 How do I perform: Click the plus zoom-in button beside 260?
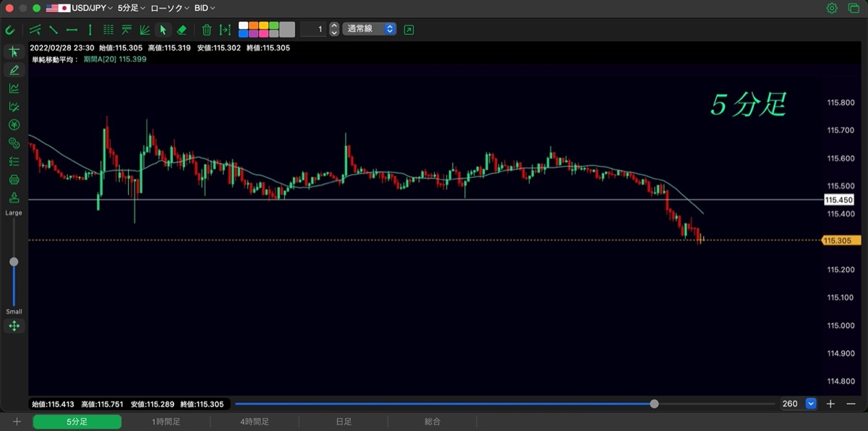coord(831,404)
